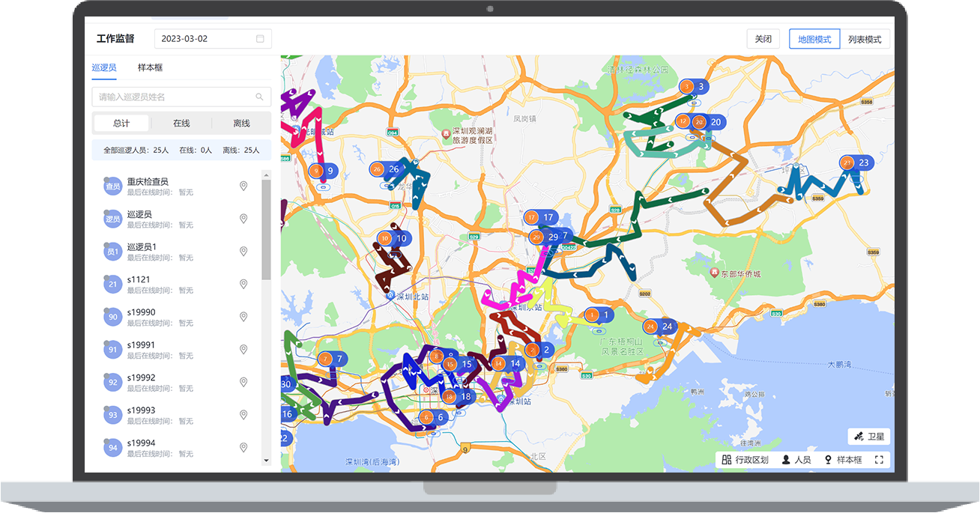This screenshot has height=513, width=980.
Task: Click the 关闭 button
Action: click(x=763, y=39)
